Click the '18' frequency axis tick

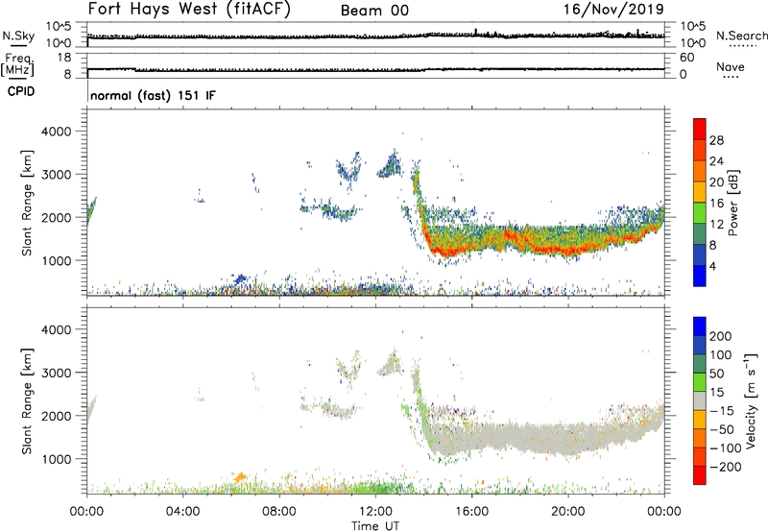[x=64, y=58]
